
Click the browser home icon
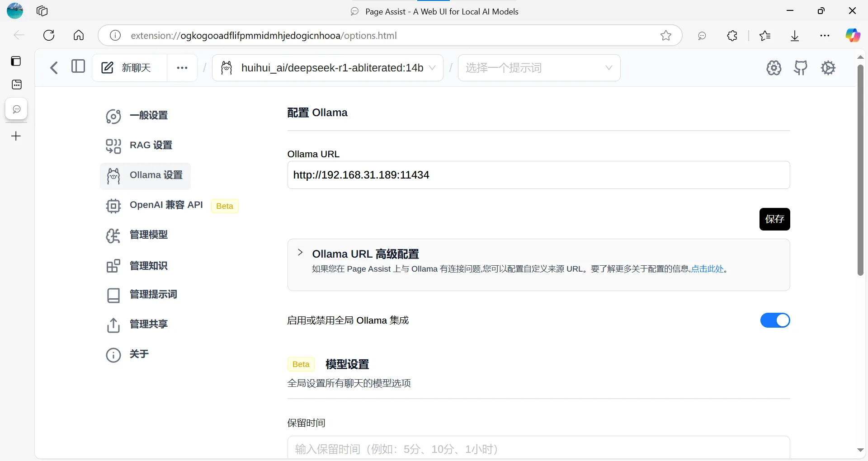coord(79,35)
